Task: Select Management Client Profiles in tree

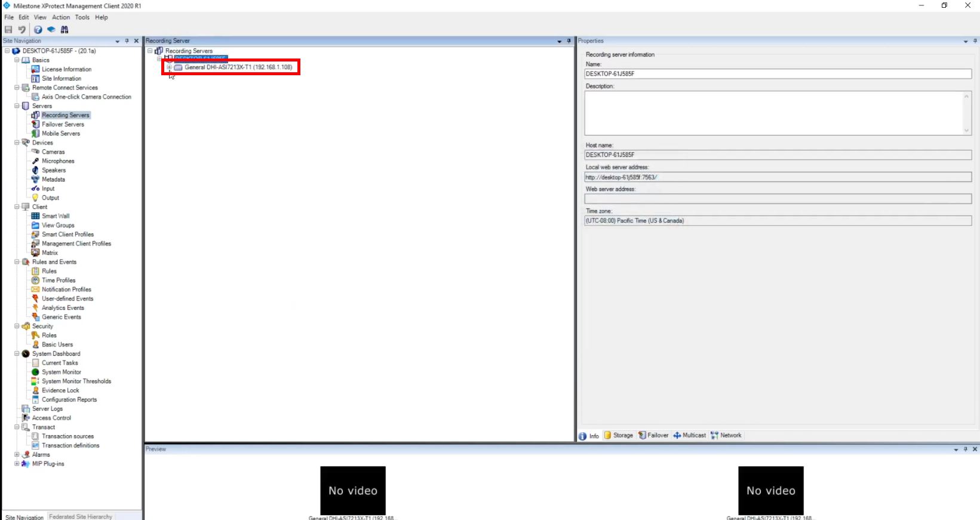Action: point(76,244)
